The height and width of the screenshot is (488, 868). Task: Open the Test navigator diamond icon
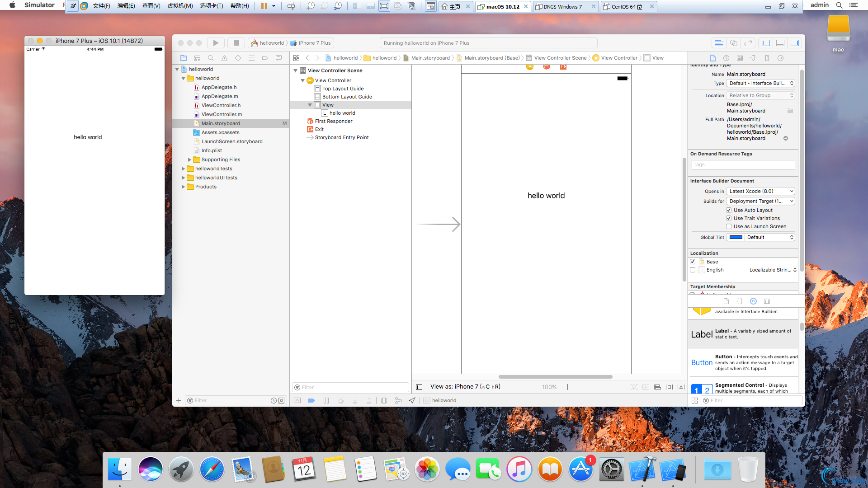tap(238, 58)
